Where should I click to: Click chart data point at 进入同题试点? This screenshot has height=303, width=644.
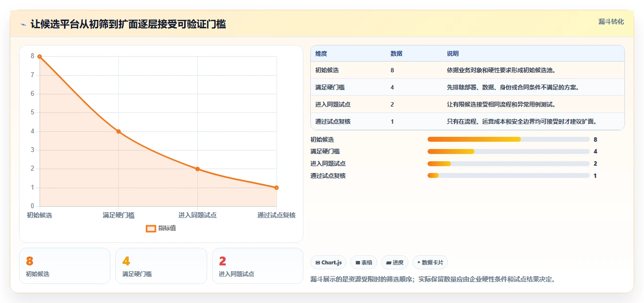(x=197, y=169)
